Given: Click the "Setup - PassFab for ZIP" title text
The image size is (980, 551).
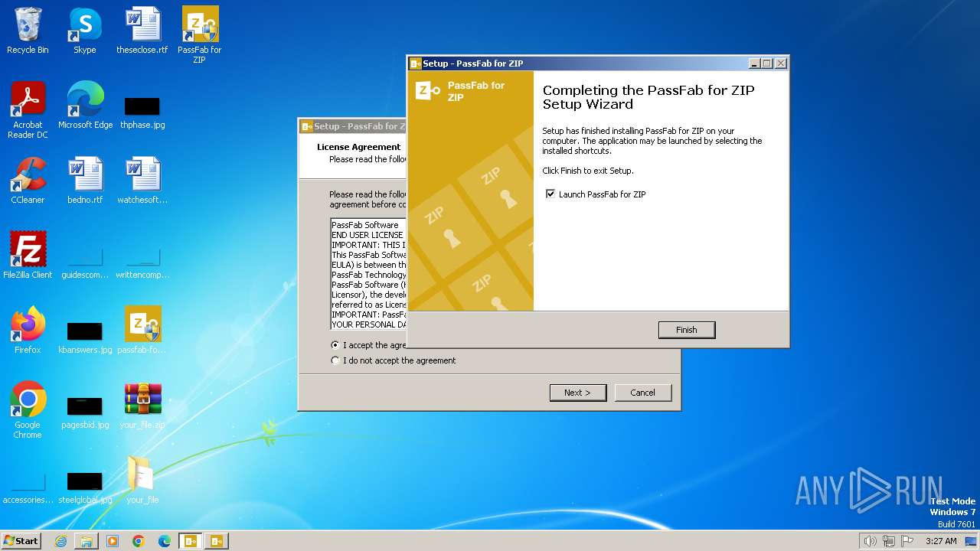Looking at the screenshot, I should (473, 64).
